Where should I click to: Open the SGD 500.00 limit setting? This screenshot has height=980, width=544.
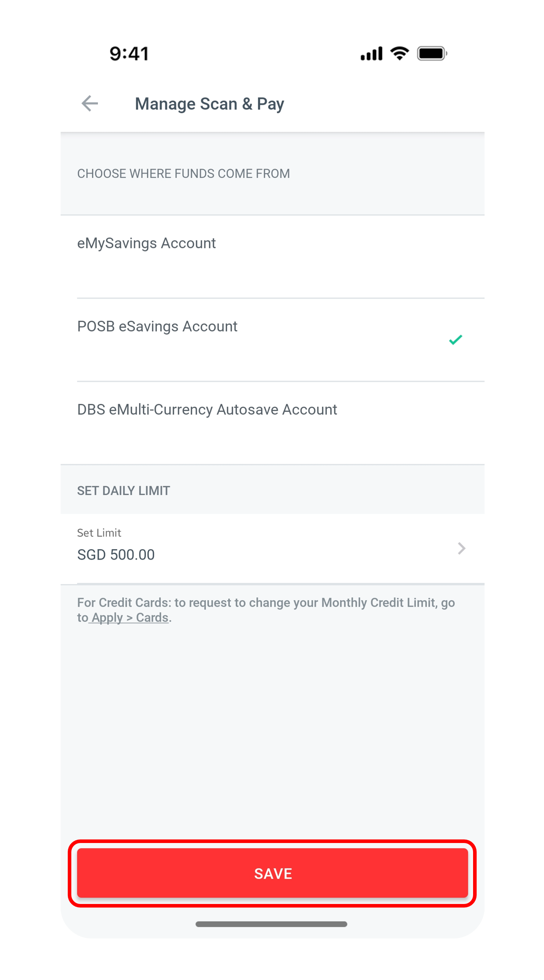pos(116,555)
